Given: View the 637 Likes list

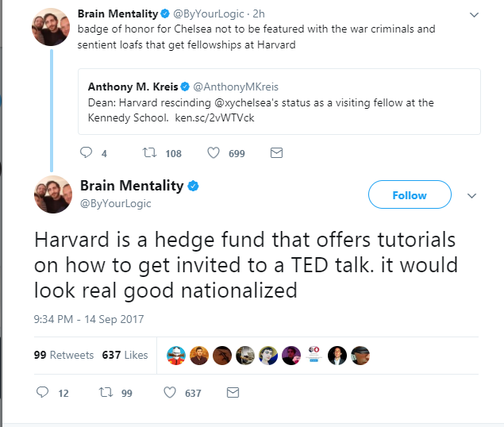Looking at the screenshot, I should (x=125, y=355).
